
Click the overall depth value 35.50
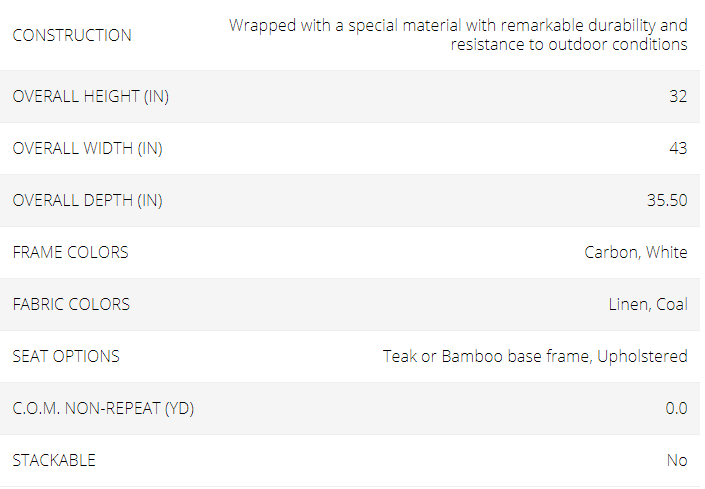pos(667,200)
